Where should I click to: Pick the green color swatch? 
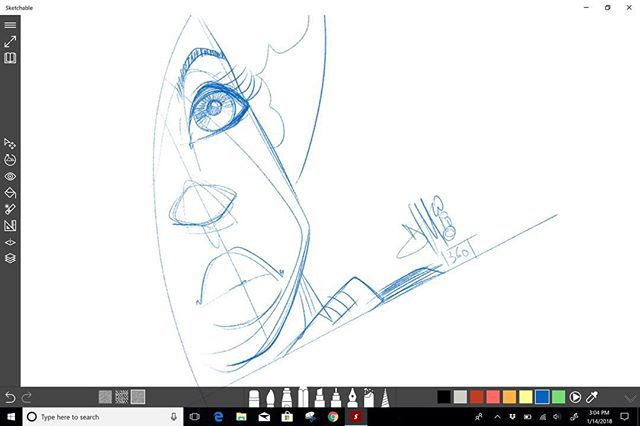click(x=558, y=397)
